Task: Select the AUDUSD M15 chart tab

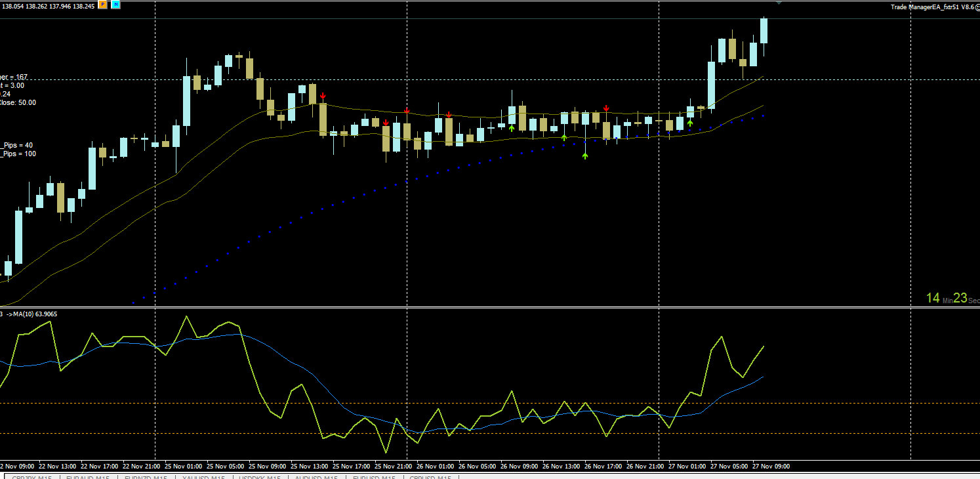Action: [x=316, y=476]
